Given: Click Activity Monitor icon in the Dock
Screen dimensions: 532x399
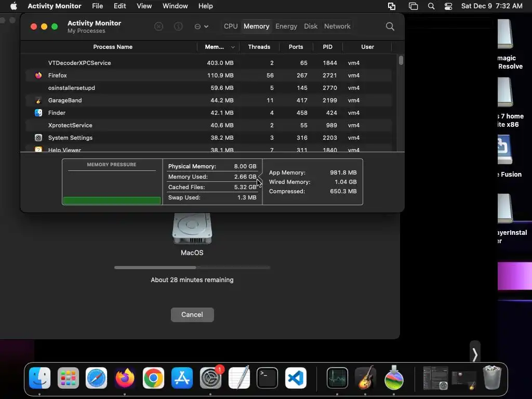Looking at the screenshot, I should coord(337,378).
